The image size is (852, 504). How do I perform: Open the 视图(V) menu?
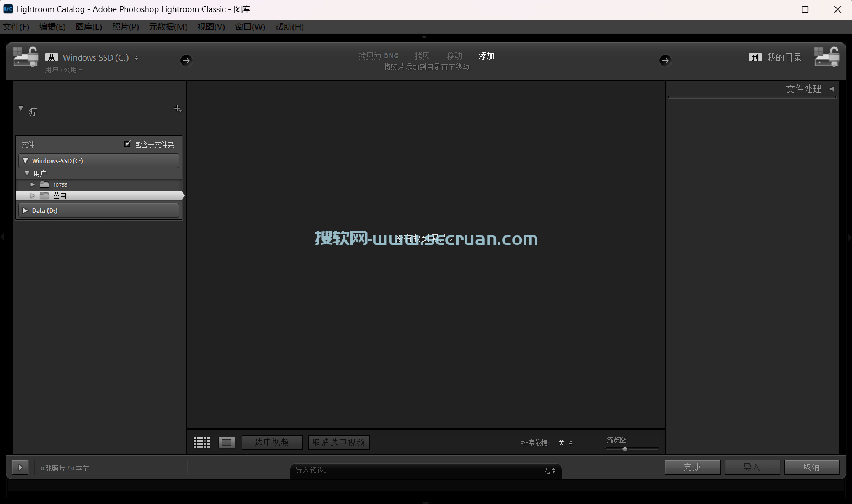point(211,26)
